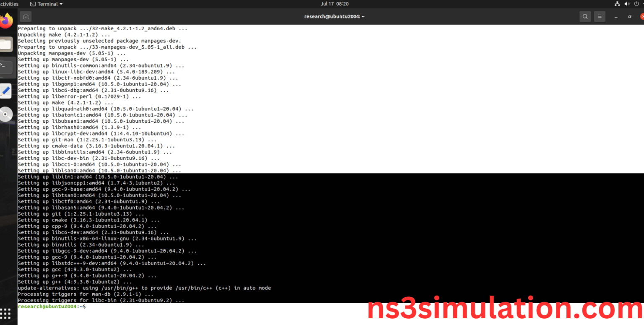Open the hamburger menu in the Terminal header

600,16
